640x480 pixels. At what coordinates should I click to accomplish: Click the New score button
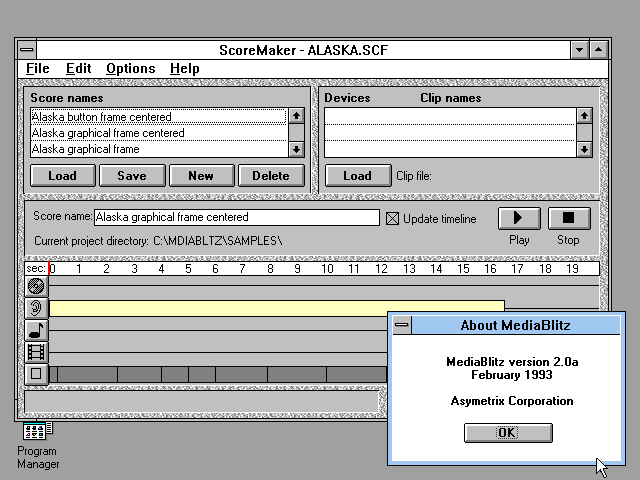pos(201,176)
